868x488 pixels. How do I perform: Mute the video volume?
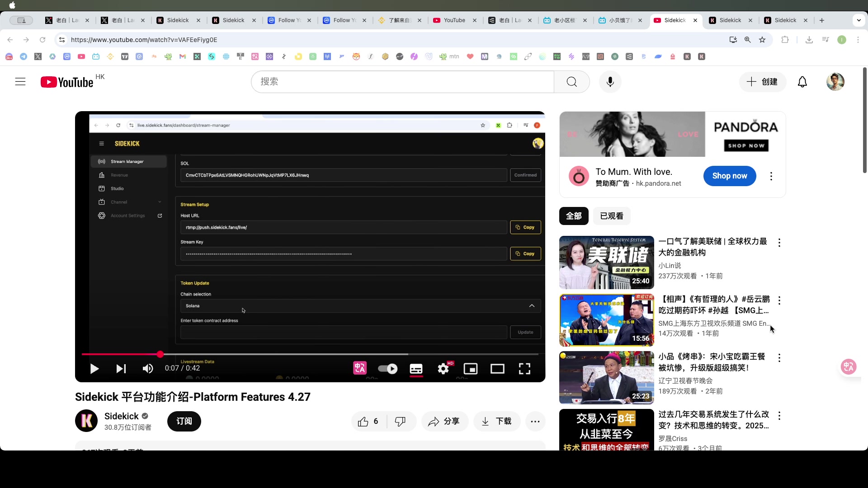[x=148, y=369]
